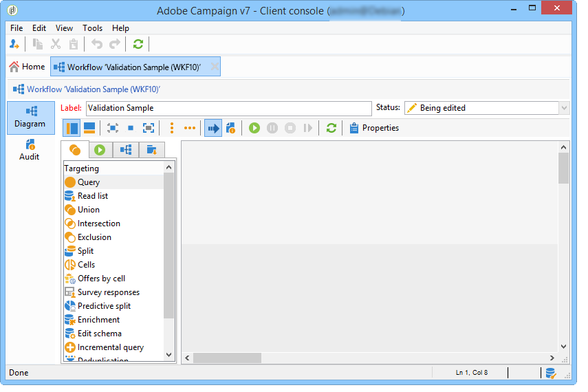The width and height of the screenshot is (588, 392).
Task: Select the Enrichment activity
Action: (114, 320)
